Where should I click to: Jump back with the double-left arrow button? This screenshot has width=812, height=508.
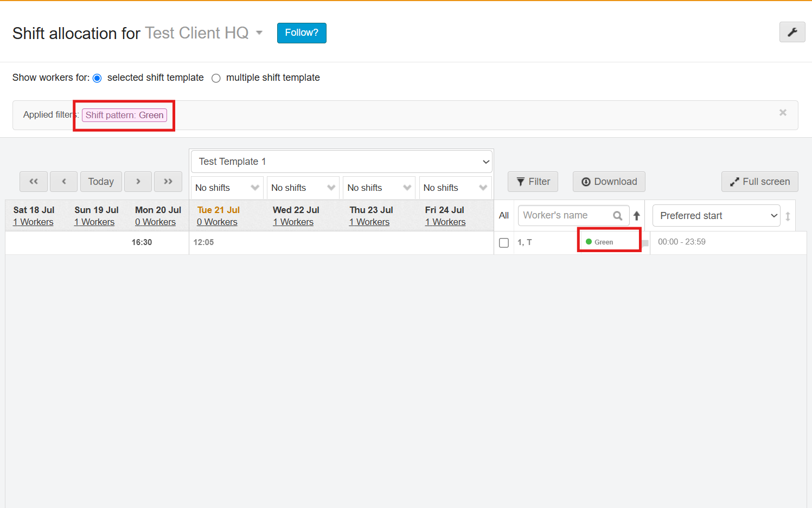click(x=34, y=182)
